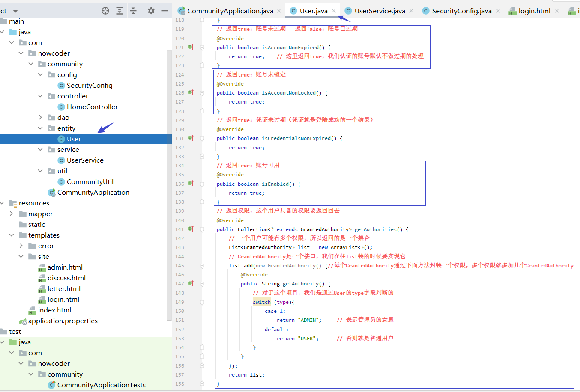Click the Expand All icon in project toolbar
Screen dimensions: 580x392
point(120,11)
